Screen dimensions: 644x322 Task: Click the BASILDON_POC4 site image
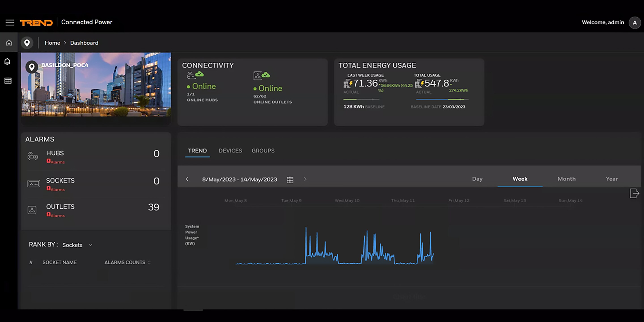(96, 85)
